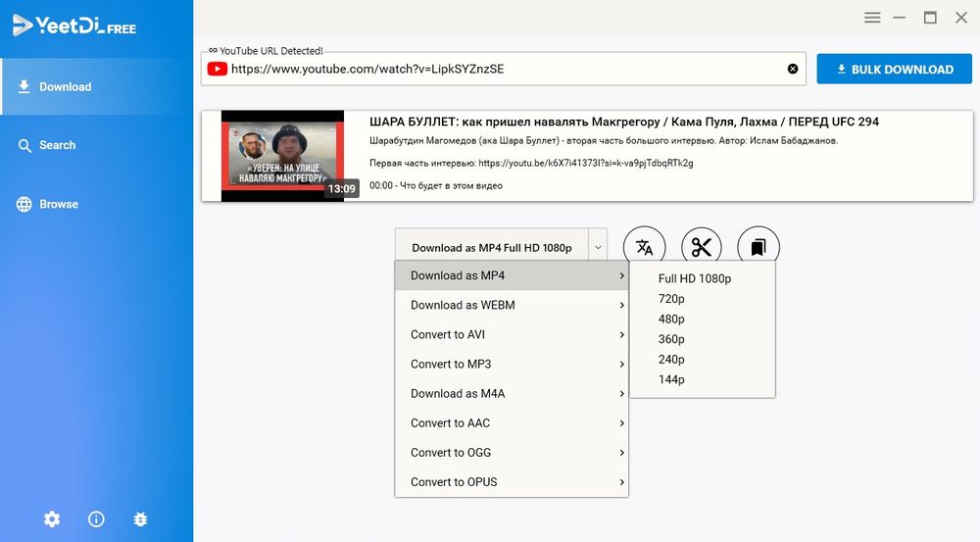Go to Search section in sidebar

click(x=97, y=145)
